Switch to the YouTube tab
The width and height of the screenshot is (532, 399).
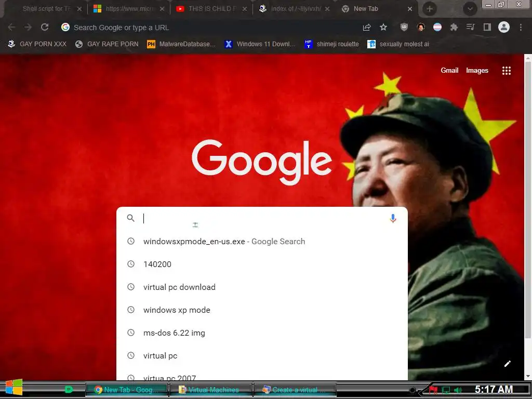pos(211,9)
